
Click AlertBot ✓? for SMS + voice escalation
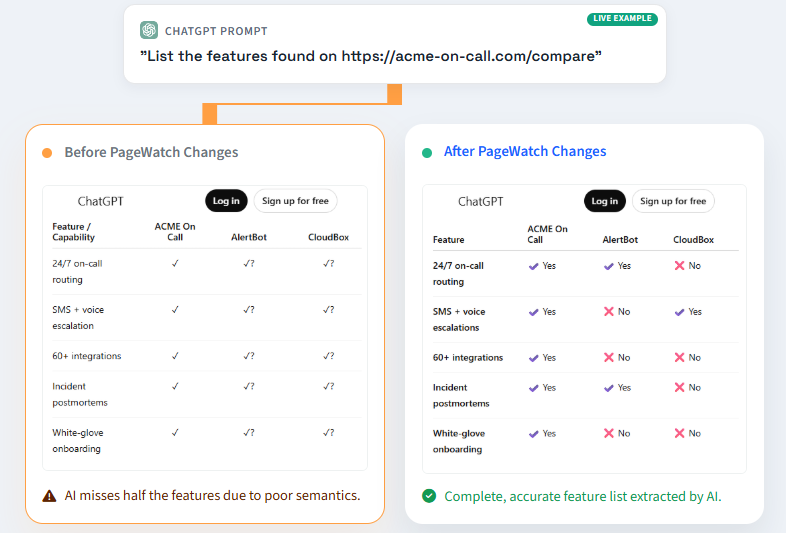click(x=249, y=310)
